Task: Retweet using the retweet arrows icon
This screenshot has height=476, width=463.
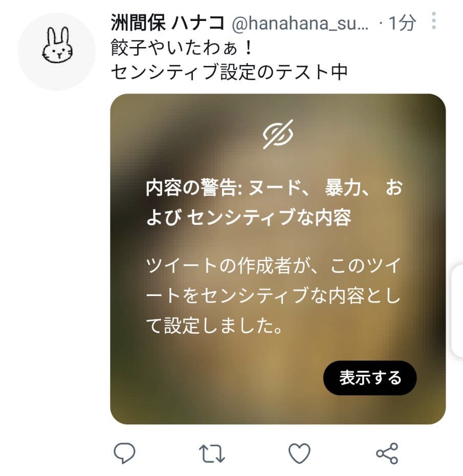Action: tap(212, 453)
